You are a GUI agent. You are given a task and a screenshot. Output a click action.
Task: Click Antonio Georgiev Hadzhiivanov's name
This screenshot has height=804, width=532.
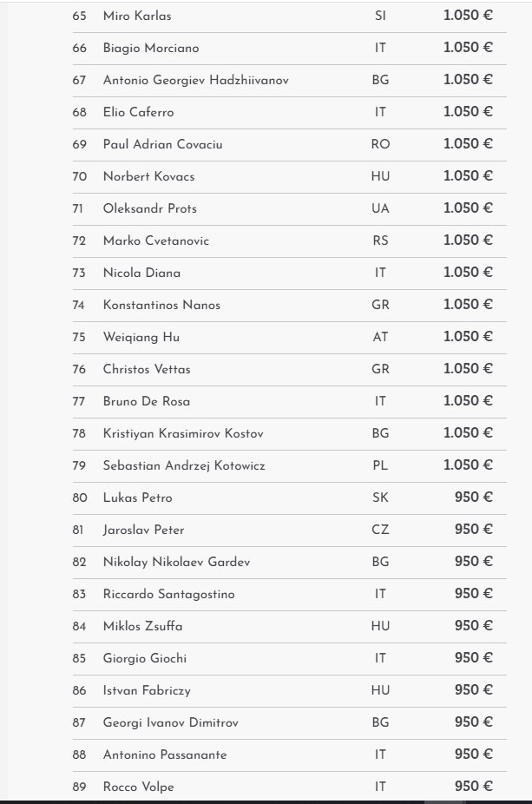click(x=195, y=81)
